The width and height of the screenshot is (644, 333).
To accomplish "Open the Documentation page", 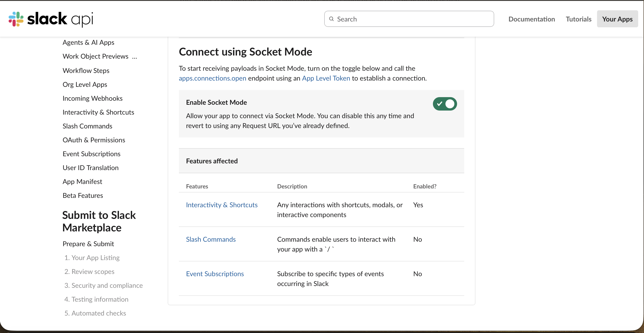I will [532, 19].
